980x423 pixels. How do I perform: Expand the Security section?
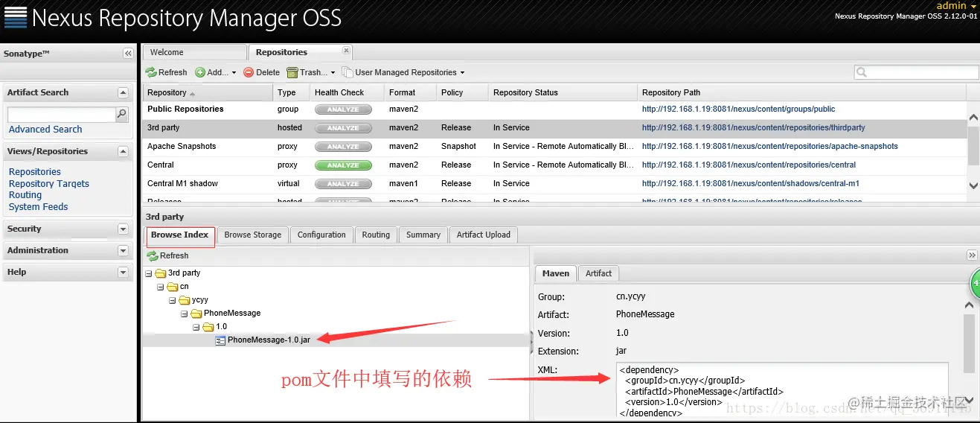(x=123, y=229)
